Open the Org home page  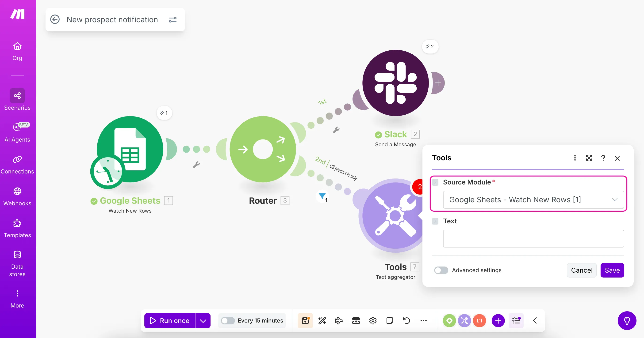point(17,51)
